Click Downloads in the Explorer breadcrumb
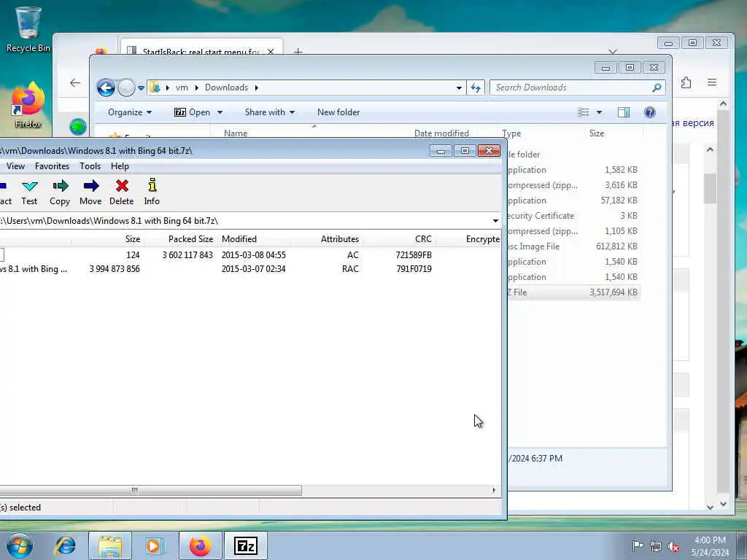The height and width of the screenshot is (560, 747). pyautogui.click(x=226, y=87)
